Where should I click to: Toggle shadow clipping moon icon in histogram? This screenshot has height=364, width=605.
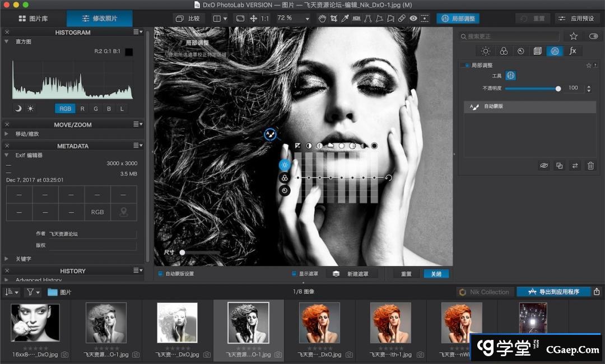click(18, 109)
